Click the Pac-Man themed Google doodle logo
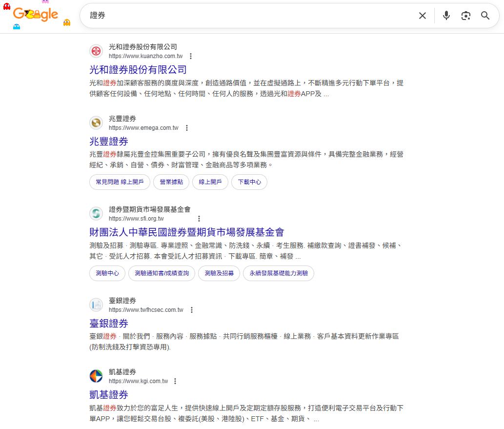504x429 pixels. tap(35, 15)
